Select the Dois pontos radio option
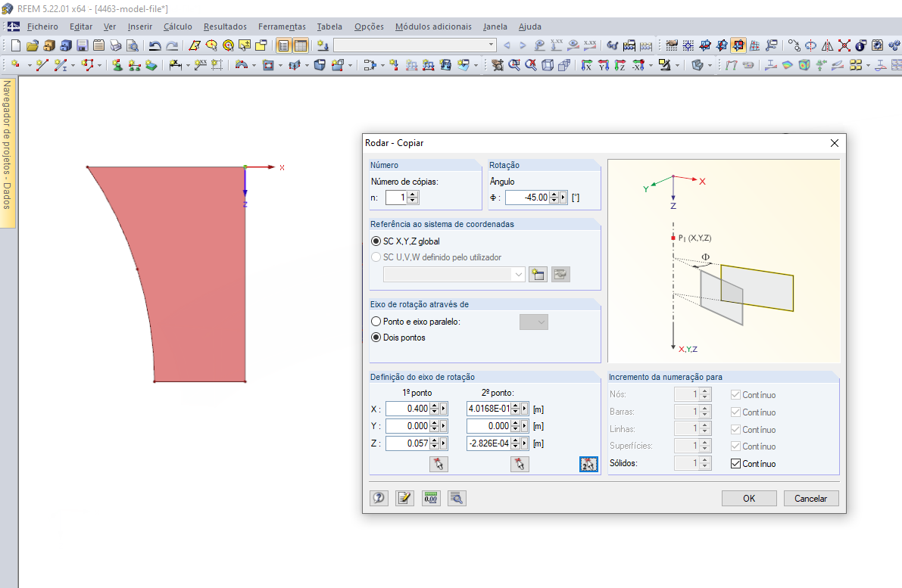Viewport: 902px width, 588px height. (376, 338)
